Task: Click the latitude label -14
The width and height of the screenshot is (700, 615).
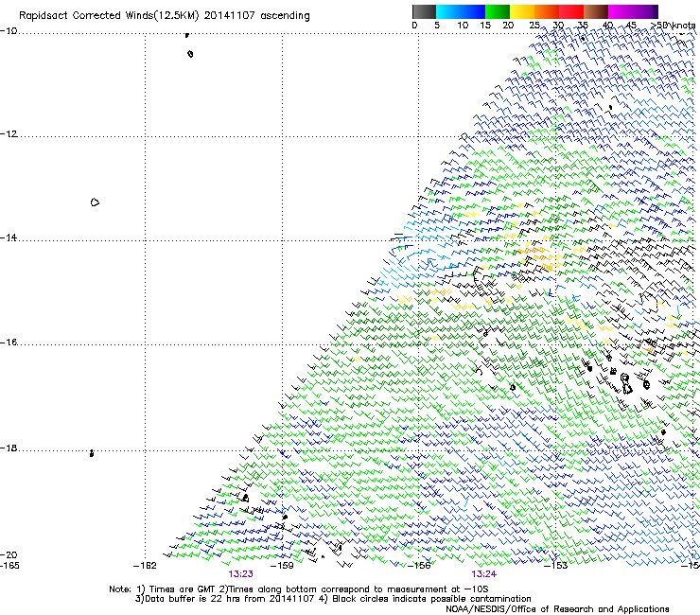Action: (9, 237)
